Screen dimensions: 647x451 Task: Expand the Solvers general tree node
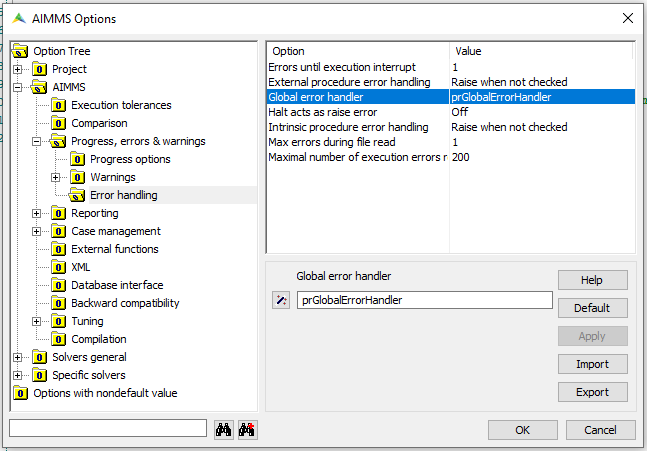17,357
